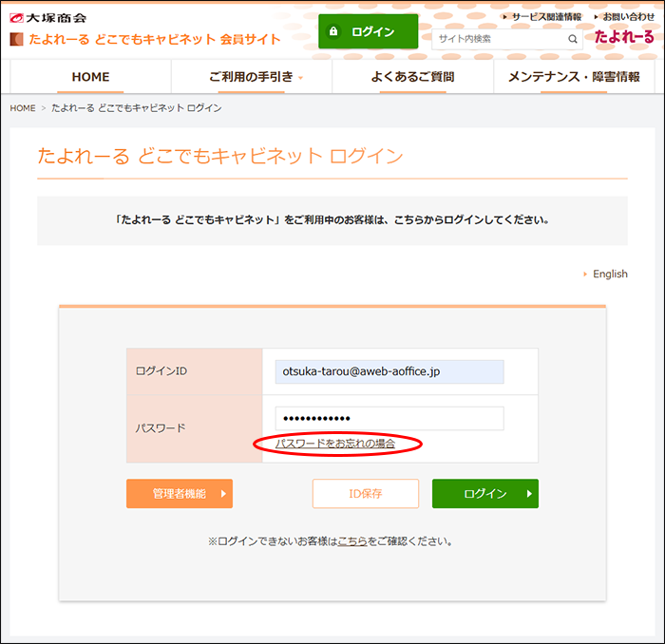Click the Otsuka Shokai logo
Viewport: 665px width, 644px height.
(47, 18)
